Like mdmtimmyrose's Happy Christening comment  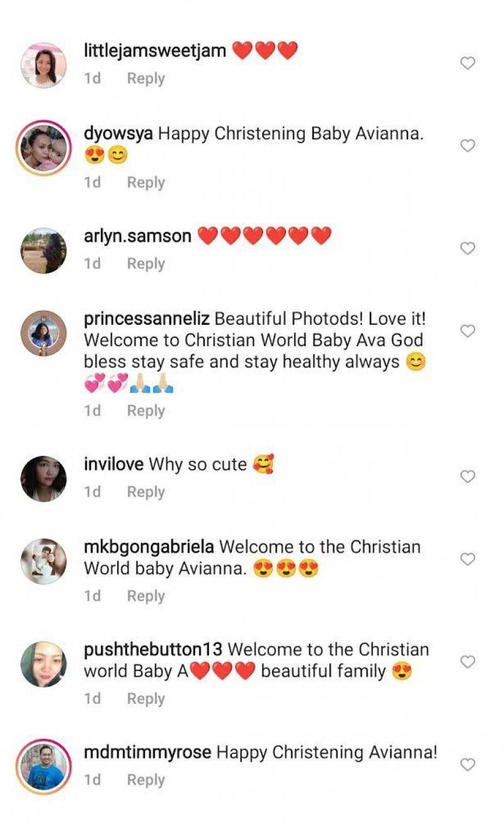point(467,765)
